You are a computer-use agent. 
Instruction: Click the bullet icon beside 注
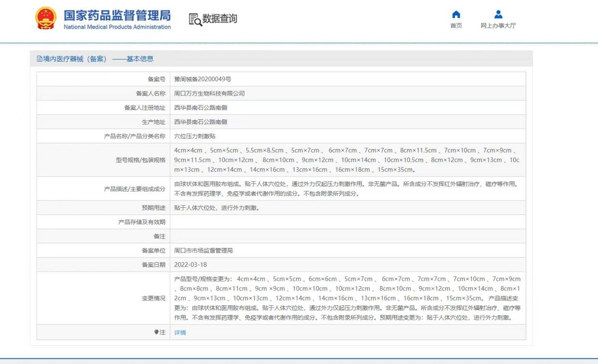(156, 332)
